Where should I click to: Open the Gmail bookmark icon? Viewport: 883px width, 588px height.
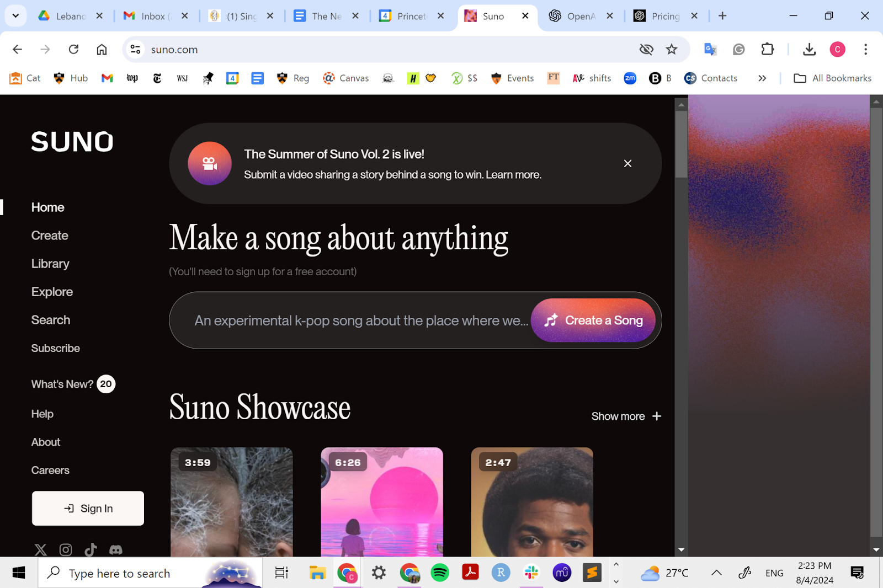click(x=107, y=78)
